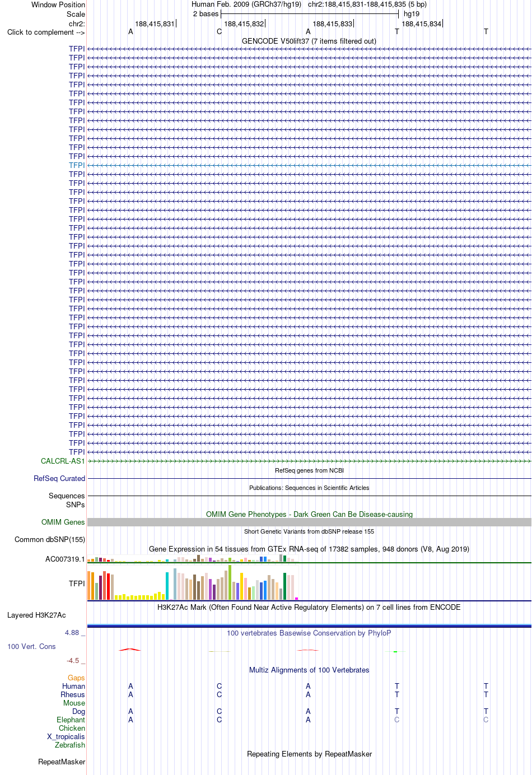Screen dimensions: 532x775
Task: Click the Layered H3K27Ac label
Action: 36,615
